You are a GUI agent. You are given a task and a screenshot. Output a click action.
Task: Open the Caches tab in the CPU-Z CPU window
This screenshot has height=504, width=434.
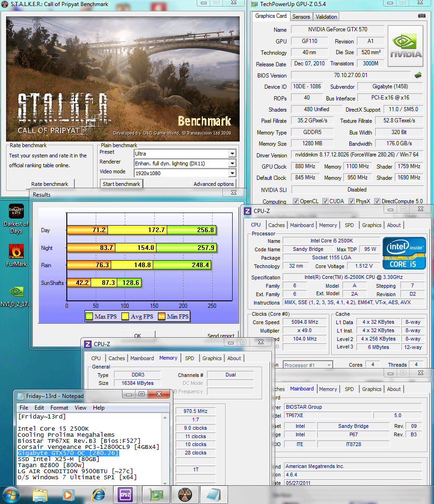277,225
